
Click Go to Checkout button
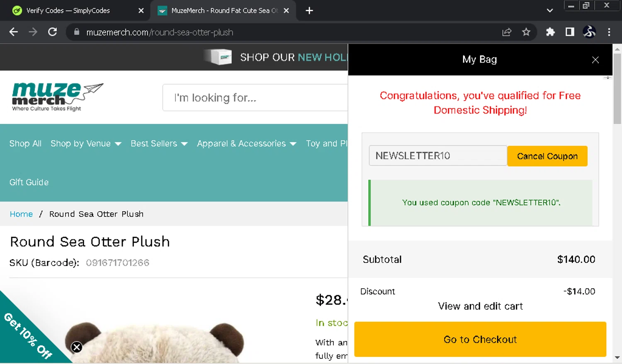pyautogui.click(x=480, y=339)
